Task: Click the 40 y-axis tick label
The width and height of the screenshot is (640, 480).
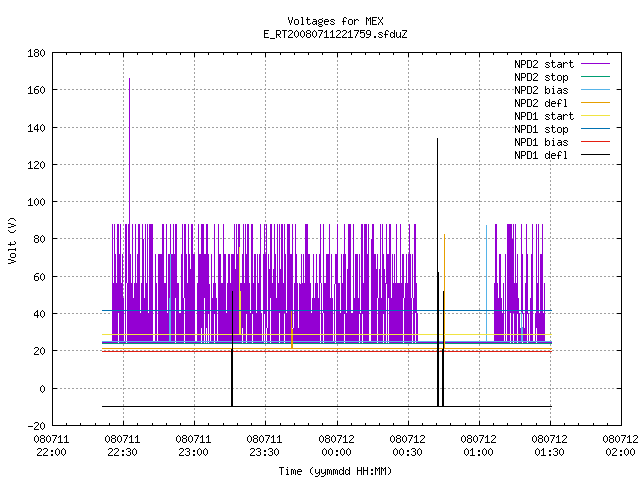Action: coord(39,314)
